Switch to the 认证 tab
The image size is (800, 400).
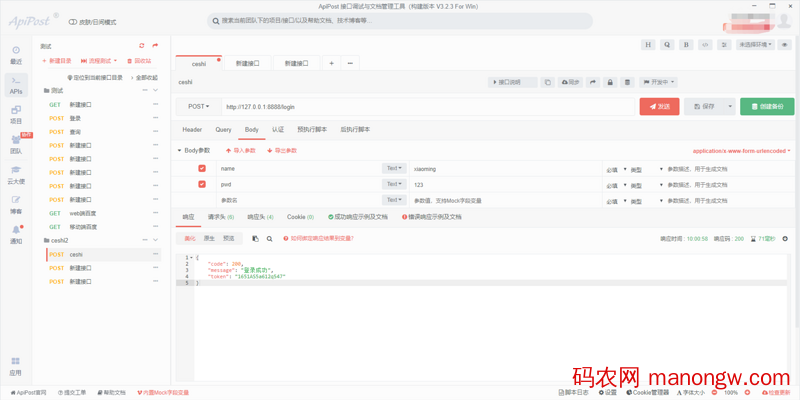click(x=278, y=130)
